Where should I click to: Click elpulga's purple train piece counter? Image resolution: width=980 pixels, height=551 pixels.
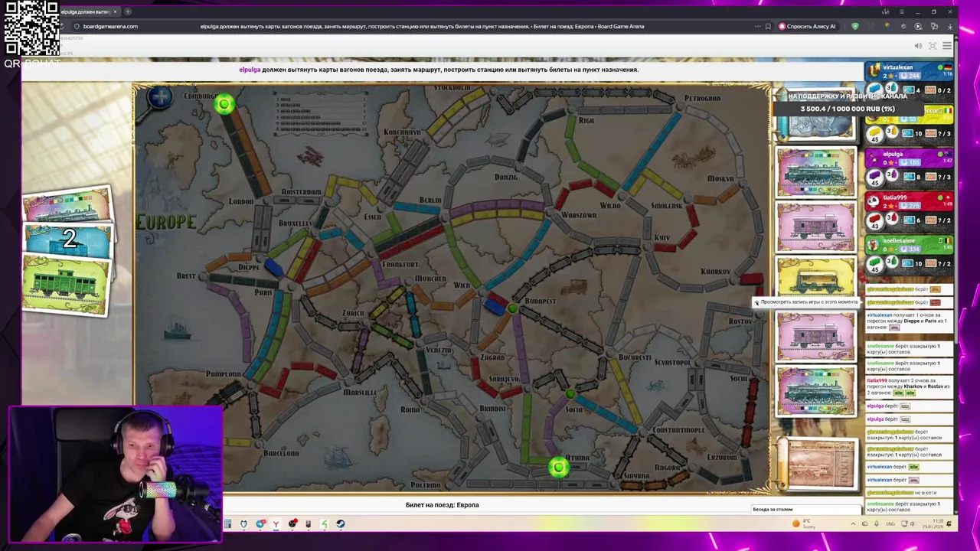pos(877,177)
